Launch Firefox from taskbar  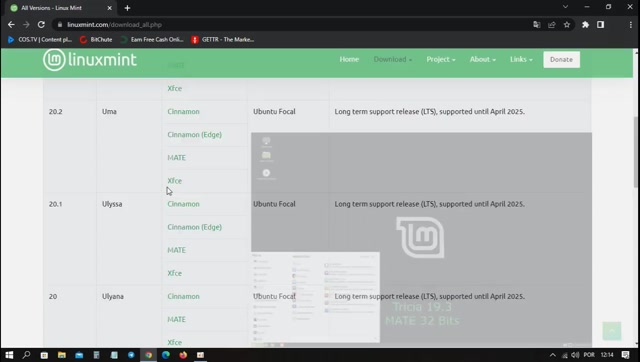(183, 355)
